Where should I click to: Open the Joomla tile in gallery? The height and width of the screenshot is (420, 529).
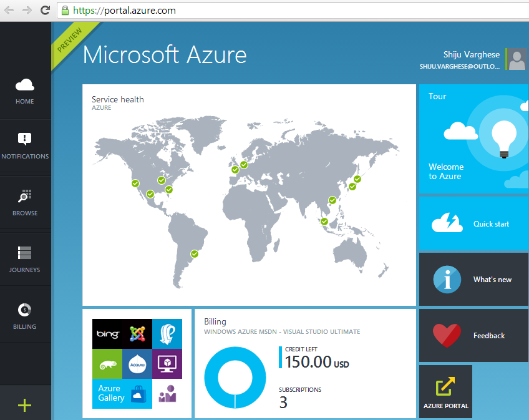coord(137,334)
